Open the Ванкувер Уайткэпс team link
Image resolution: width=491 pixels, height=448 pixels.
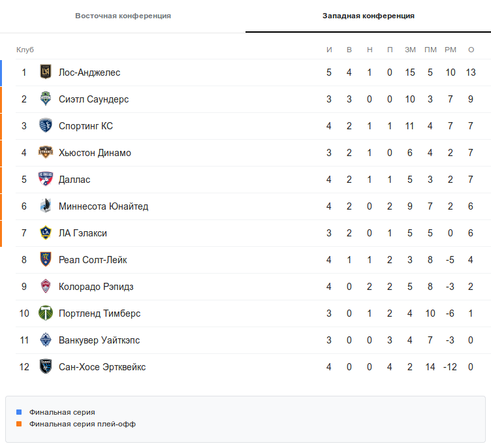99,340
